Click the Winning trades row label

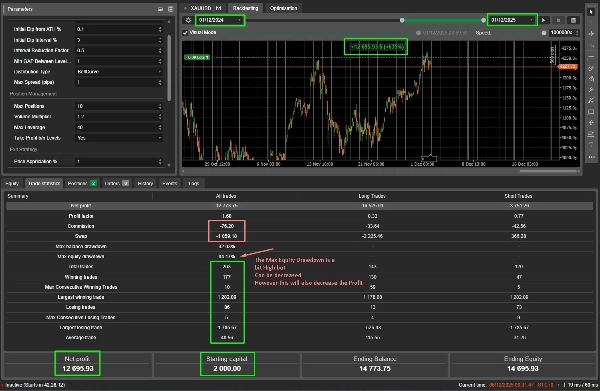81,277
